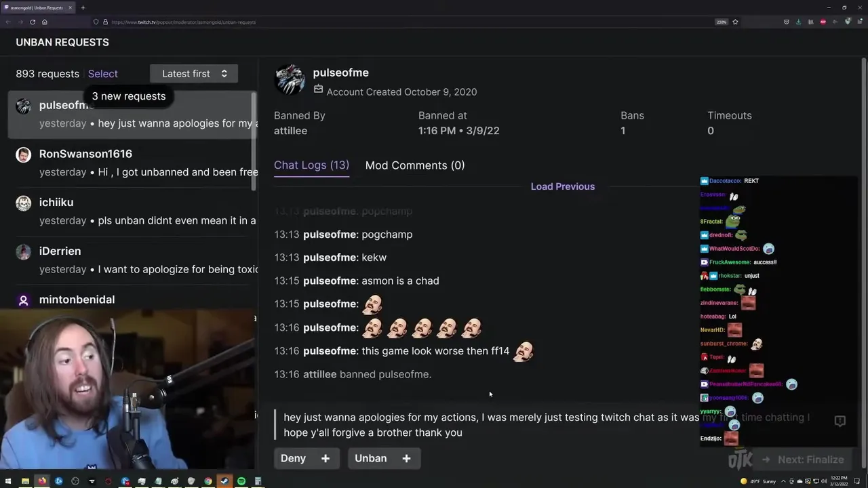Reload the page with the refresh icon
Viewport: 868px width, 488px height.
[x=32, y=22]
